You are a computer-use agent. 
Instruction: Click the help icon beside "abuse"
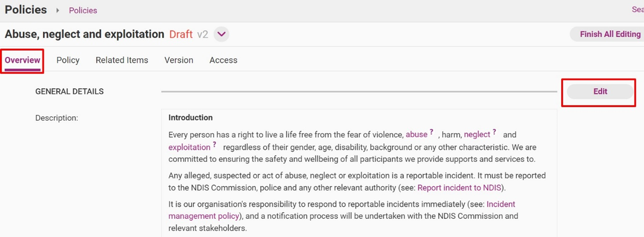pyautogui.click(x=432, y=132)
